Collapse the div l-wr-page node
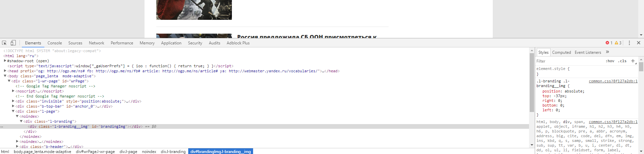The height and width of the screenshot is (154, 644). (x=9, y=81)
